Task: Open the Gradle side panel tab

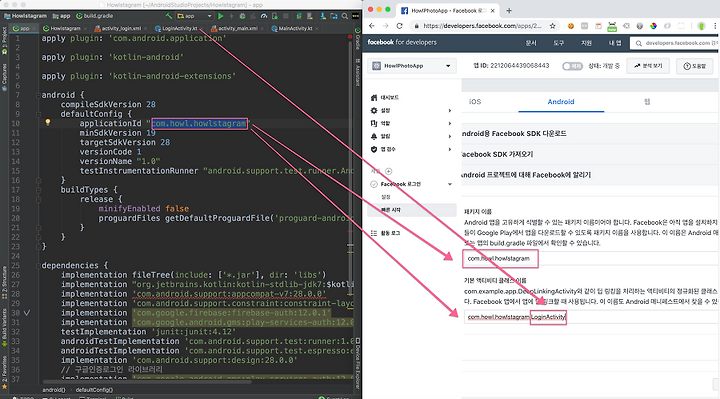Action: 357,40
